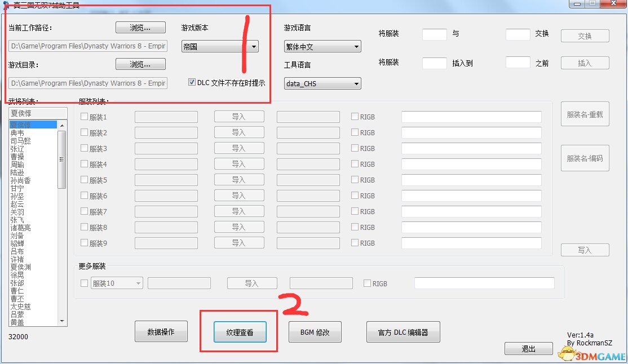Click the white name field in 服装7 row
Image resolution: width=628 pixels, height=364 pixels.
coord(471,211)
